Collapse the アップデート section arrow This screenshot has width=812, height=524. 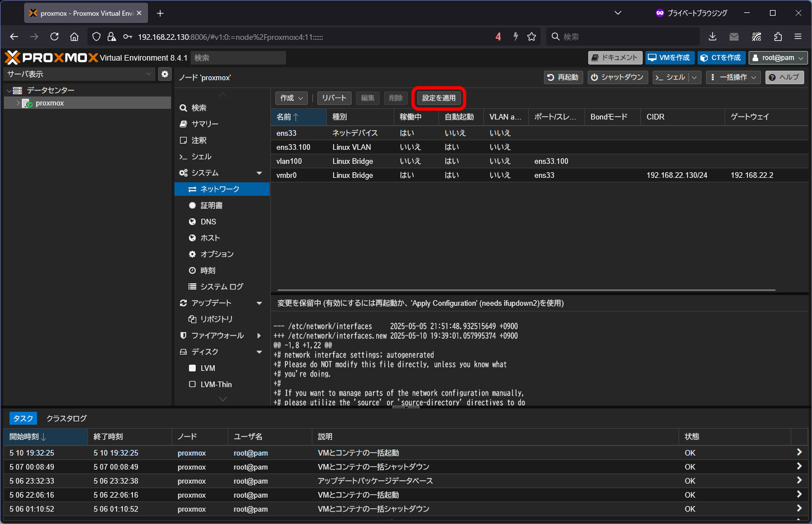pyautogui.click(x=259, y=303)
